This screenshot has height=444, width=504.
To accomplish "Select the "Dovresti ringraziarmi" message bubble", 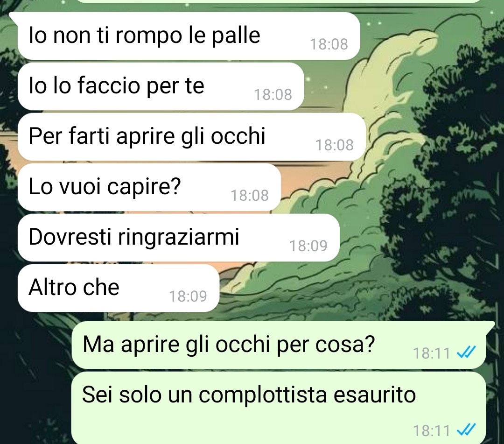I will [x=179, y=238].
